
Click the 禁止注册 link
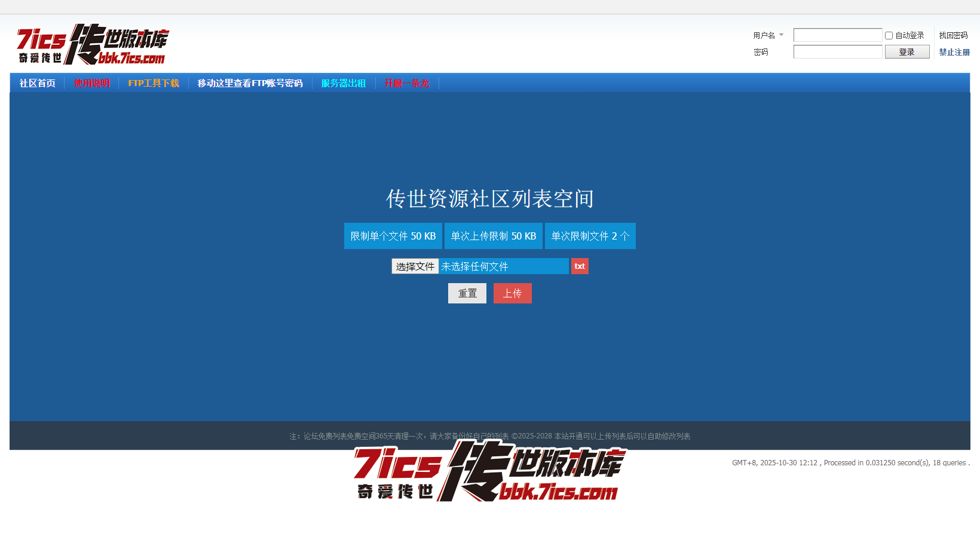point(954,52)
